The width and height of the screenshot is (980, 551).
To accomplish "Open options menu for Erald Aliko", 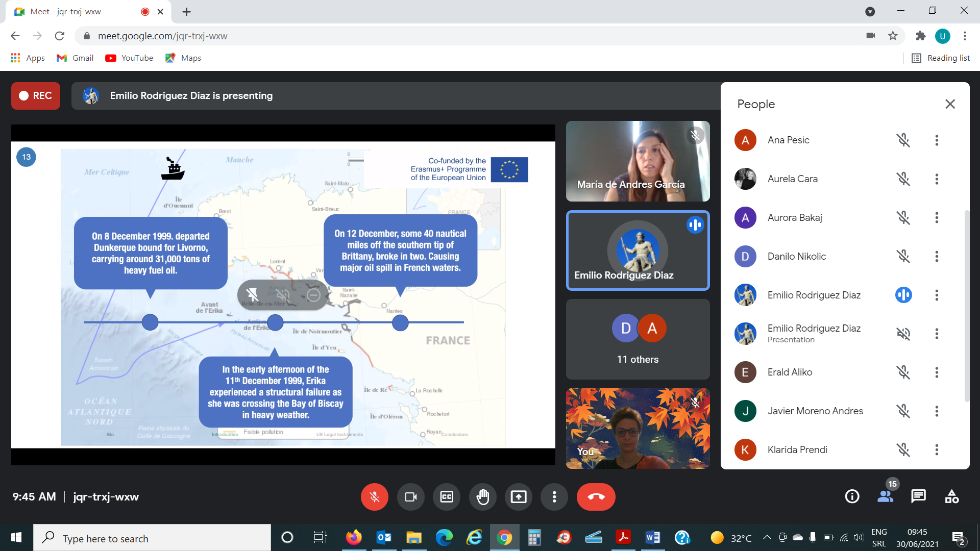I will tap(937, 372).
